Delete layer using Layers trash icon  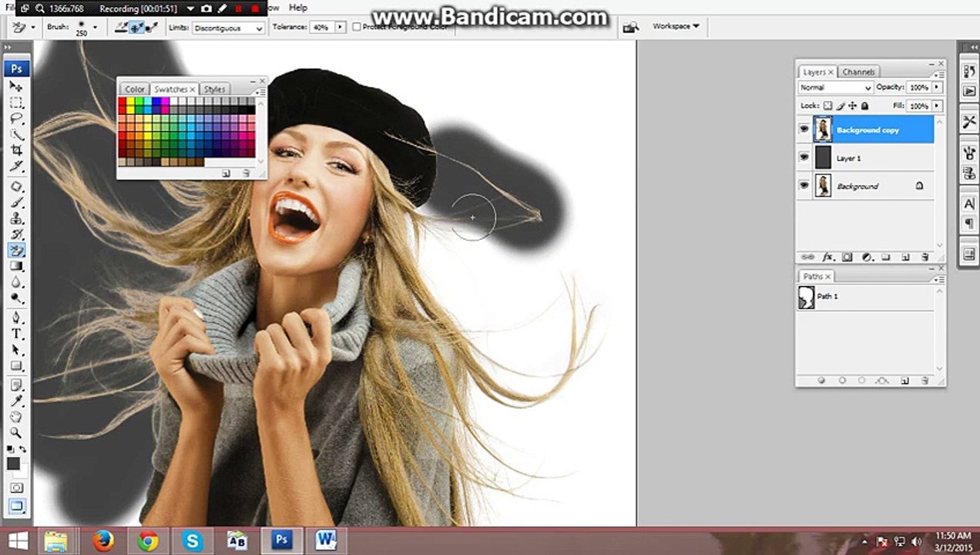[925, 257]
